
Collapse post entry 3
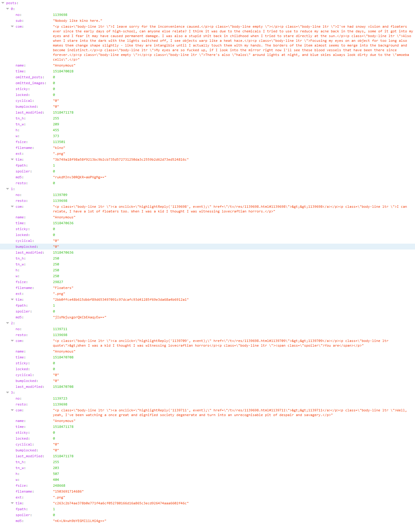pos(8,393)
